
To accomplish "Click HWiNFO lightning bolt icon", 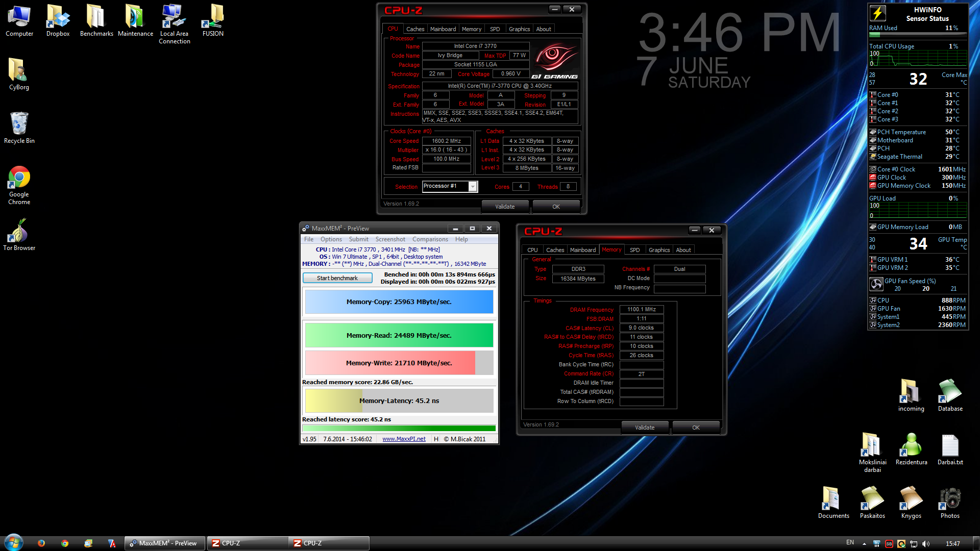I will pos(878,14).
